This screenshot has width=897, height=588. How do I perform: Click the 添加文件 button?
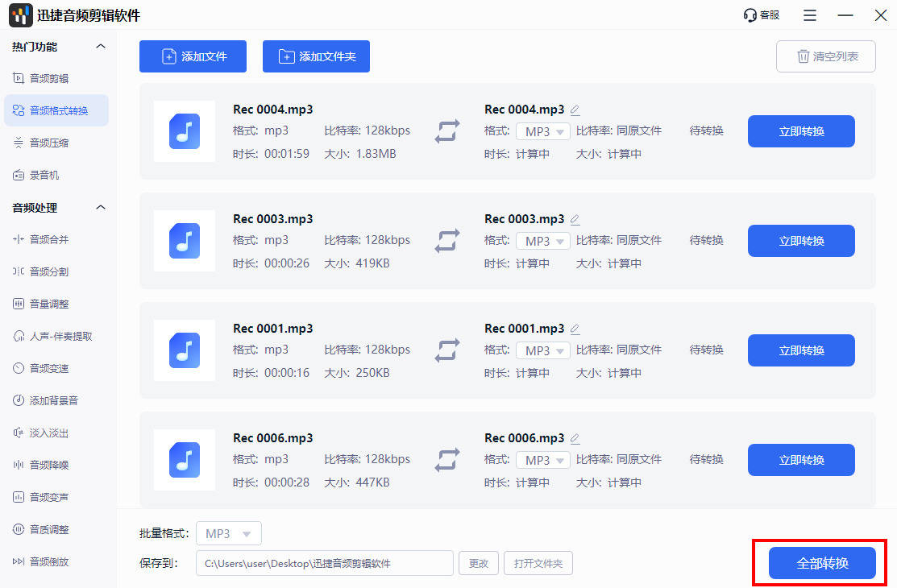(193, 56)
